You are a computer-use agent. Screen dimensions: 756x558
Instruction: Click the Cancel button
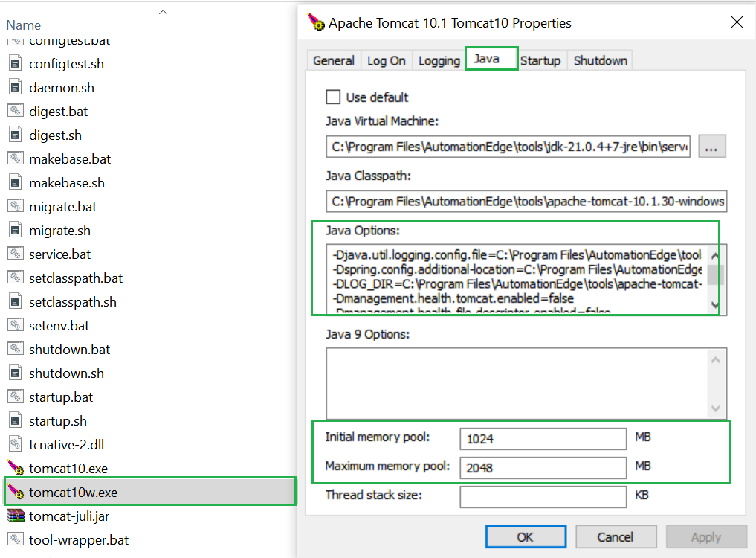point(616,536)
